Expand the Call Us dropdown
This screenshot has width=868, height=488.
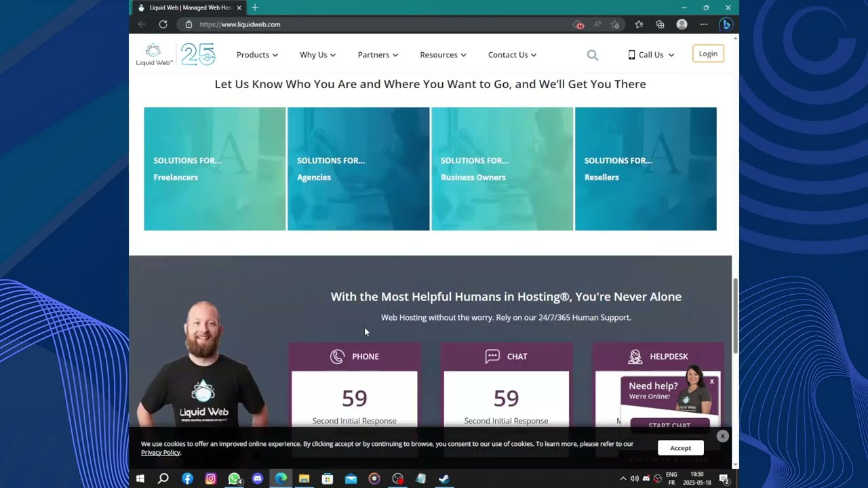click(651, 55)
